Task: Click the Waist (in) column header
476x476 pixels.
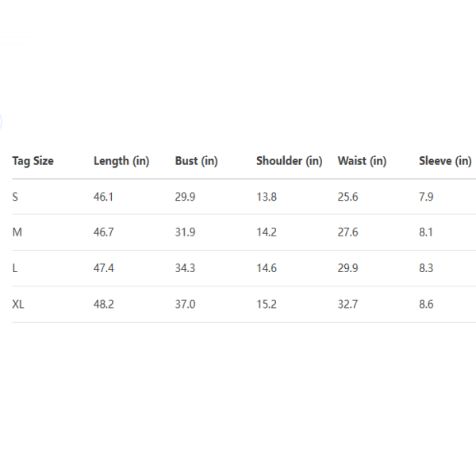Action: click(362, 161)
